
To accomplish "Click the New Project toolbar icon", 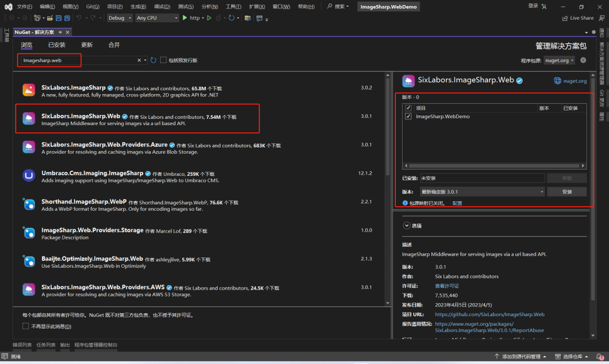I will coord(37,18).
